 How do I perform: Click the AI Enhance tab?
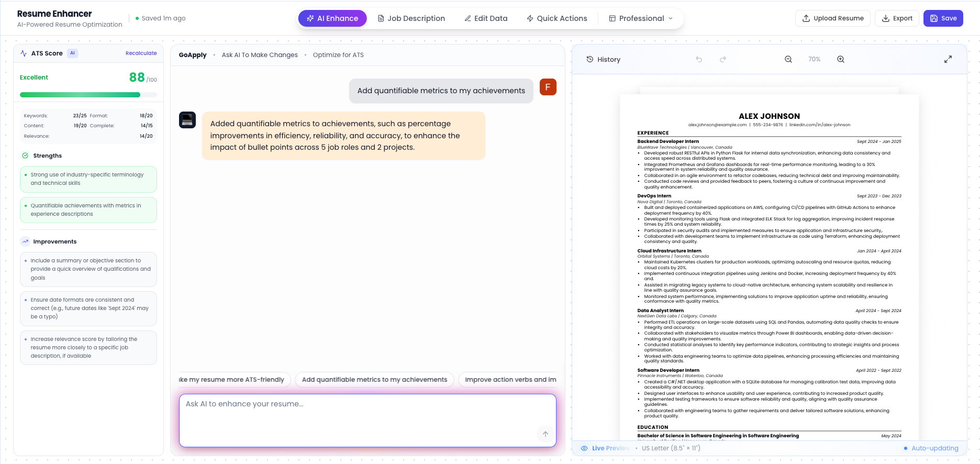click(332, 18)
